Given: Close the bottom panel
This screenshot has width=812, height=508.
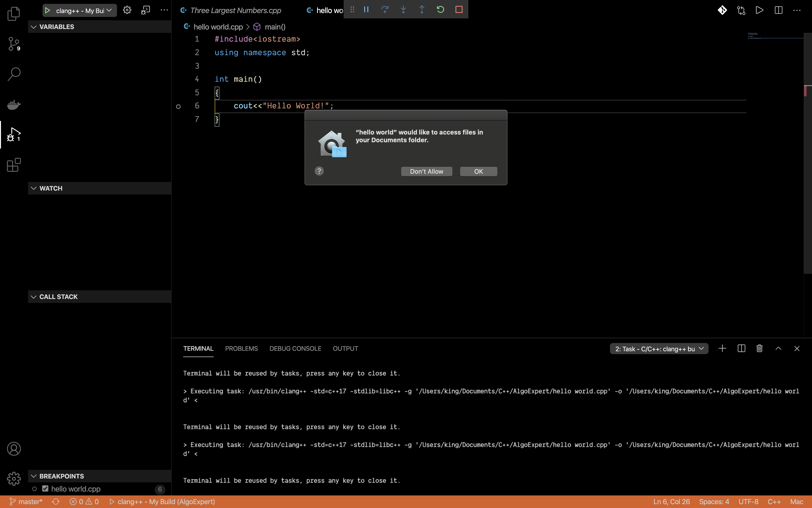Looking at the screenshot, I should (797, 348).
